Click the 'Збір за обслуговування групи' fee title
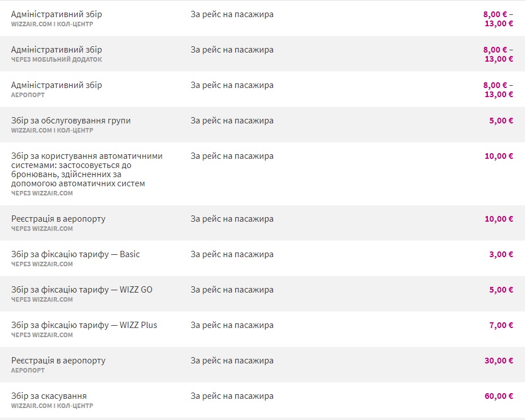This screenshot has width=525, height=420. click(71, 121)
